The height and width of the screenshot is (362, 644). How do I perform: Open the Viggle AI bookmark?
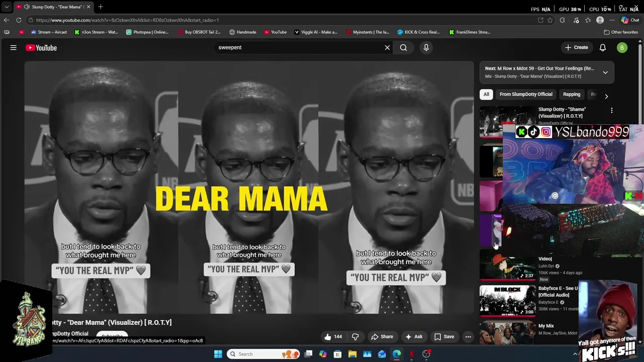pyautogui.click(x=315, y=32)
